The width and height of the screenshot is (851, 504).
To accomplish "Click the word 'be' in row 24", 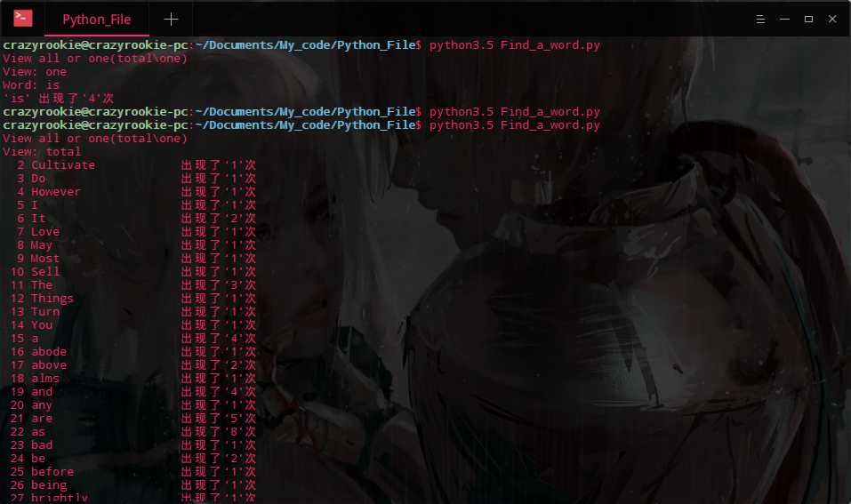I will 38,459.
